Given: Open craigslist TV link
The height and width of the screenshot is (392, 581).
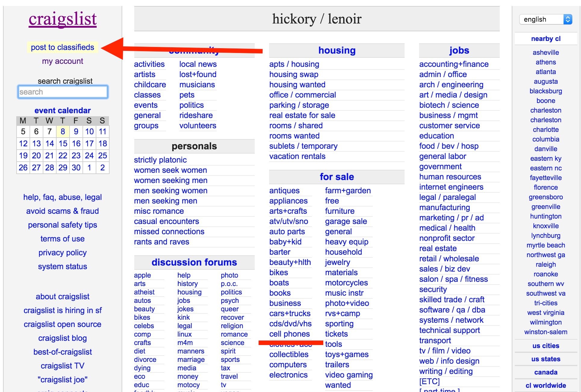Looking at the screenshot, I should 63,366.
